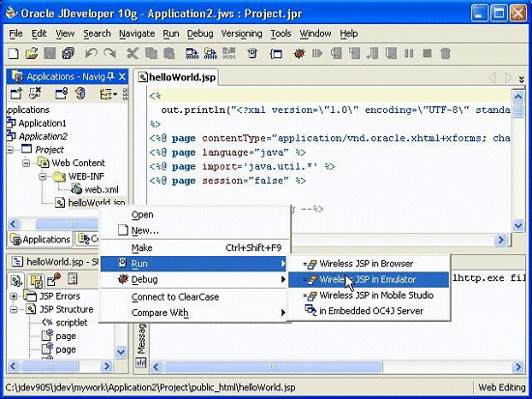Click Make in the context menu
The width and height of the screenshot is (532, 399).
193,248
